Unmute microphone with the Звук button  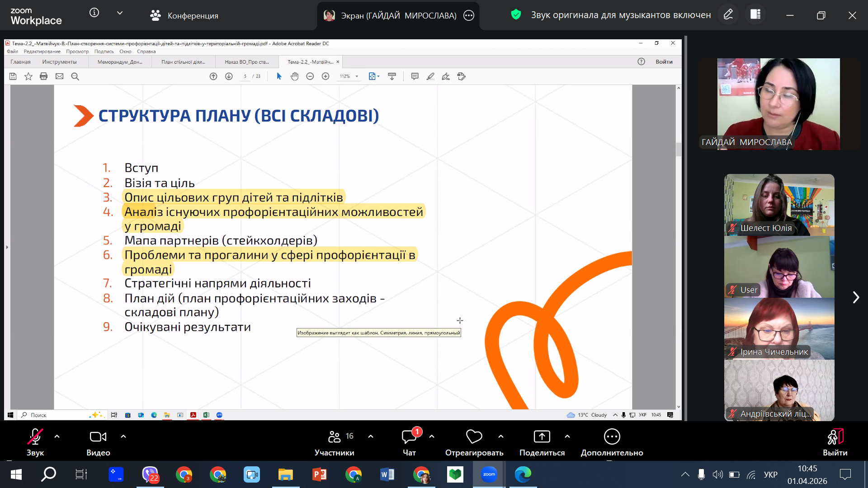[35, 437]
